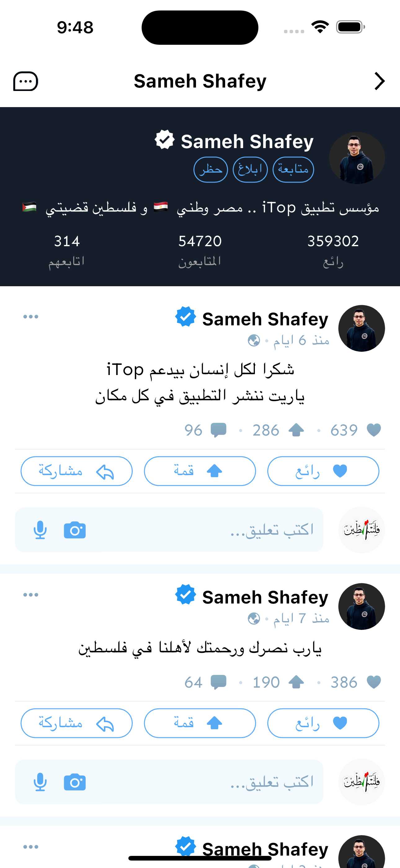Viewport: 400px width, 868px height.
Task: Share first post with مشاركة button
Action: pos(77,471)
